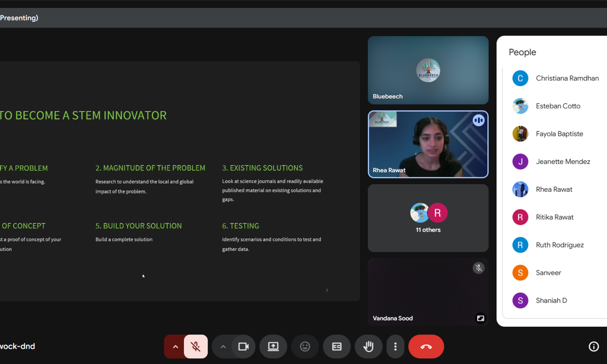Raise hand using the hand icon
Viewport: 607px width, 364px height.
[368, 346]
